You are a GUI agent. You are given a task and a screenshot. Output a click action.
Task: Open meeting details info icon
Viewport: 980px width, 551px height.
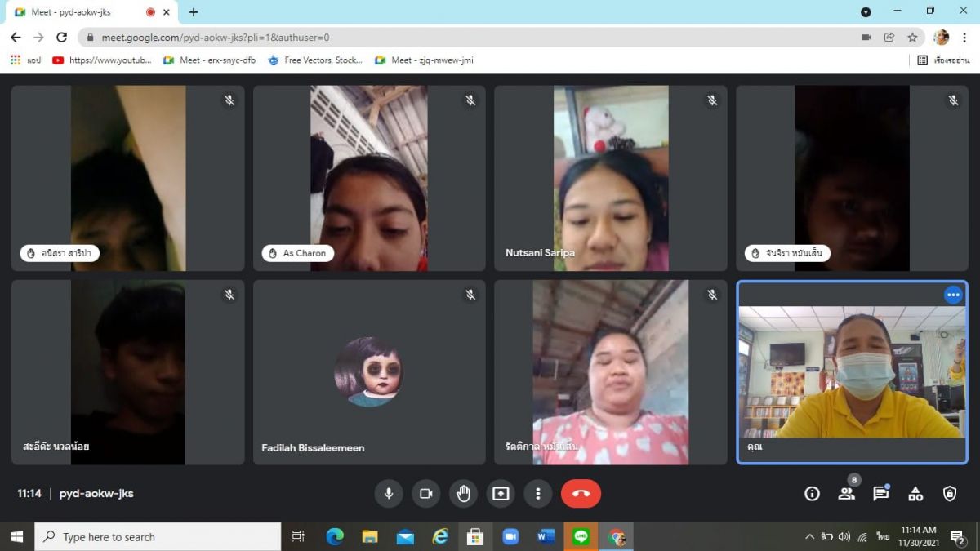click(812, 494)
